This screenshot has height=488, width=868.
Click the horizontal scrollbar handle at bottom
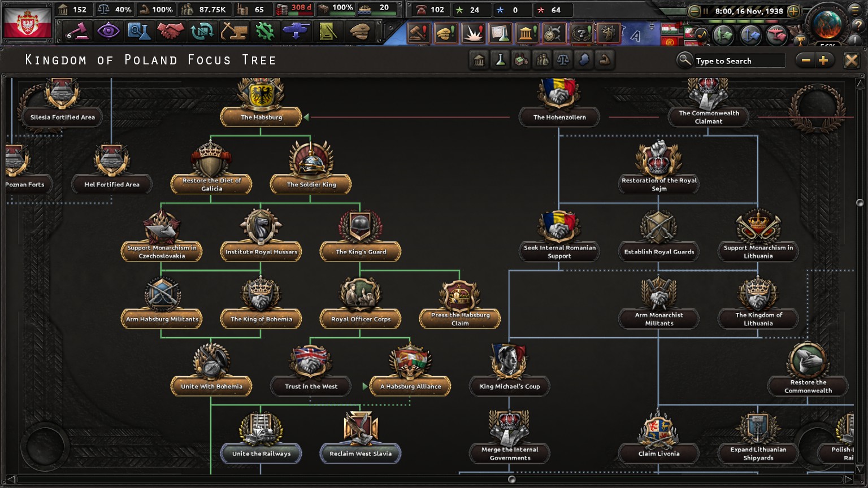[x=511, y=480]
